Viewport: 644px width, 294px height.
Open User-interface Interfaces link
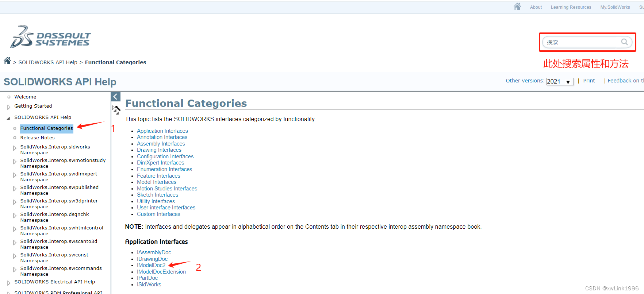pos(166,208)
